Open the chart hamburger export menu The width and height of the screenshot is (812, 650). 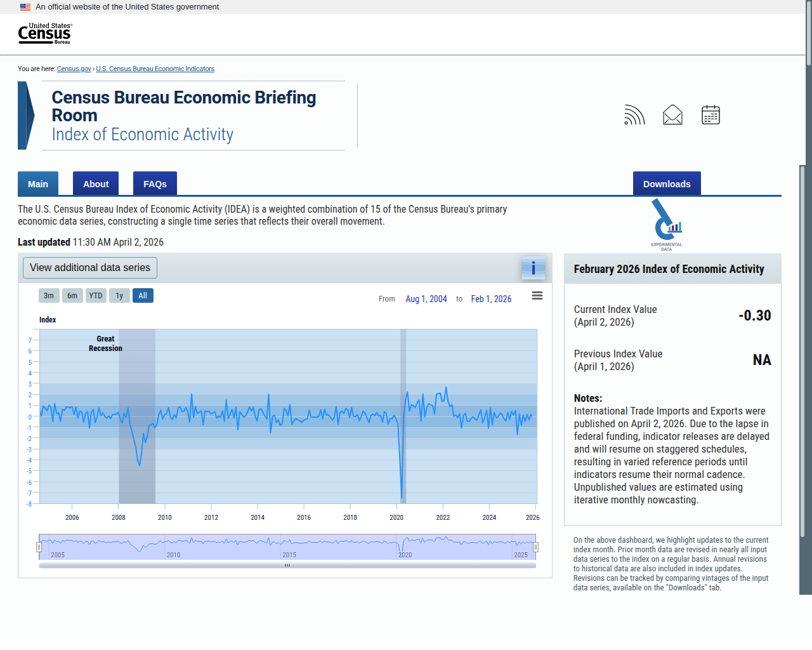pos(537,296)
